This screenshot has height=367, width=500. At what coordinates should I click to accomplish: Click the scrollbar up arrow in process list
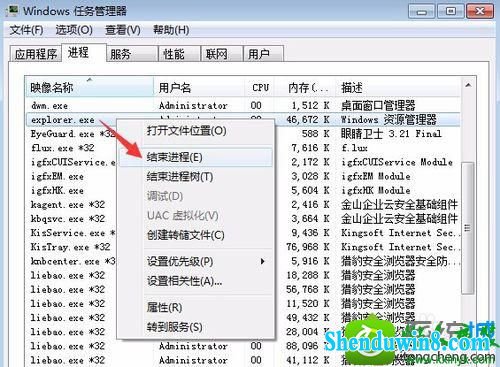(468, 86)
